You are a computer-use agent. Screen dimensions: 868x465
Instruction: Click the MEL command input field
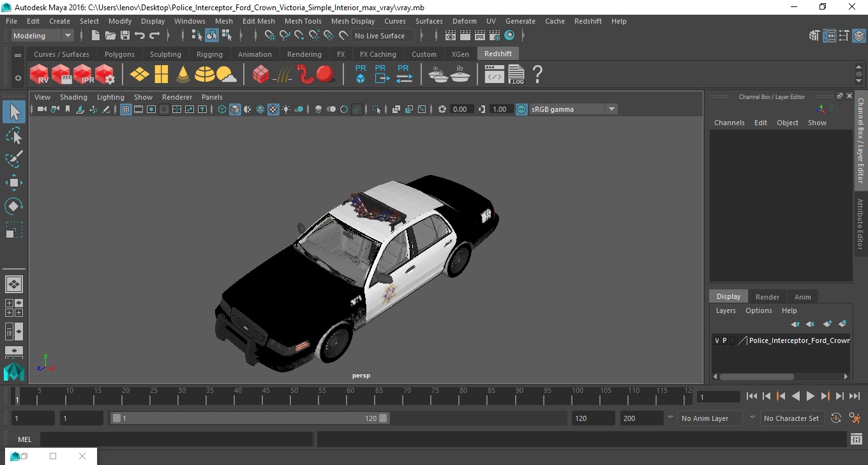coord(176,439)
